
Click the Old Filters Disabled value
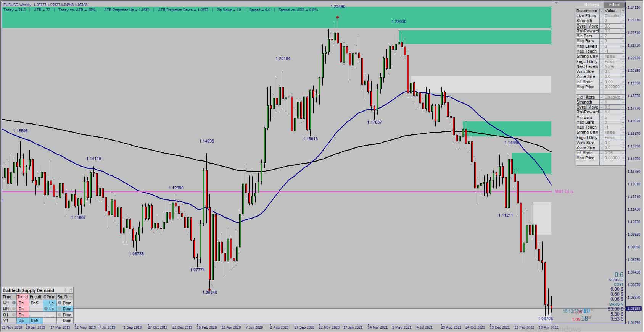tap(612, 97)
